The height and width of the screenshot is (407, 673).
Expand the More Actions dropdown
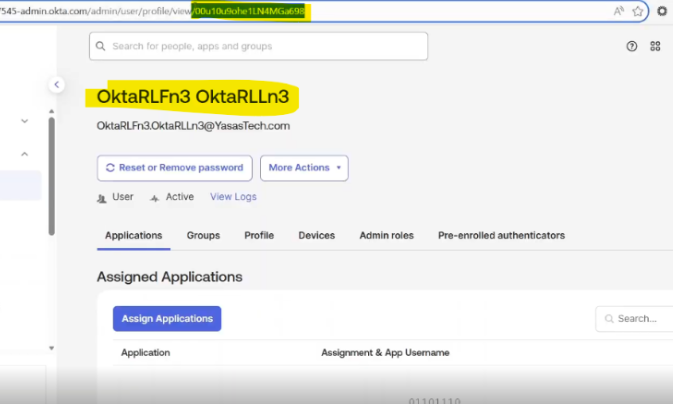point(304,168)
